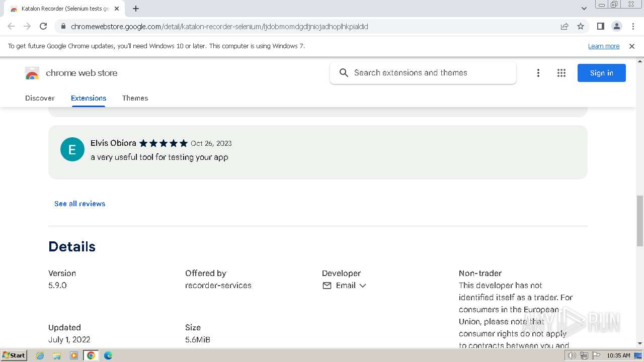Click the scrollbar down arrow

tap(640, 343)
